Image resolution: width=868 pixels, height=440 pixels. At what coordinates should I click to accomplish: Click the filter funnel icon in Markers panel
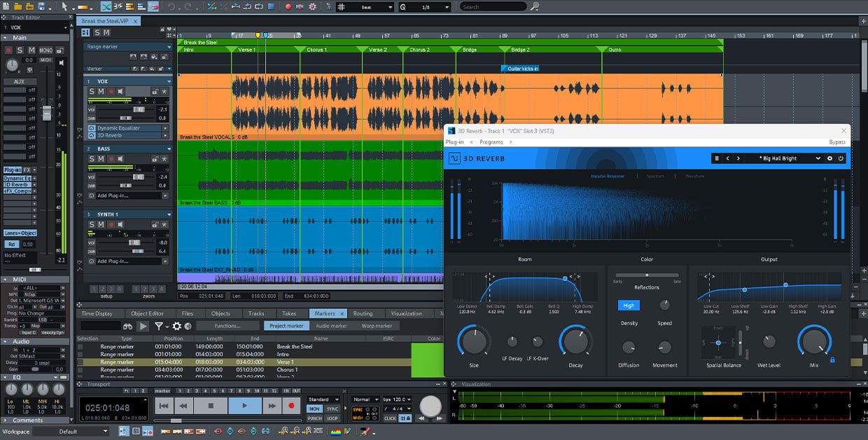160,325
